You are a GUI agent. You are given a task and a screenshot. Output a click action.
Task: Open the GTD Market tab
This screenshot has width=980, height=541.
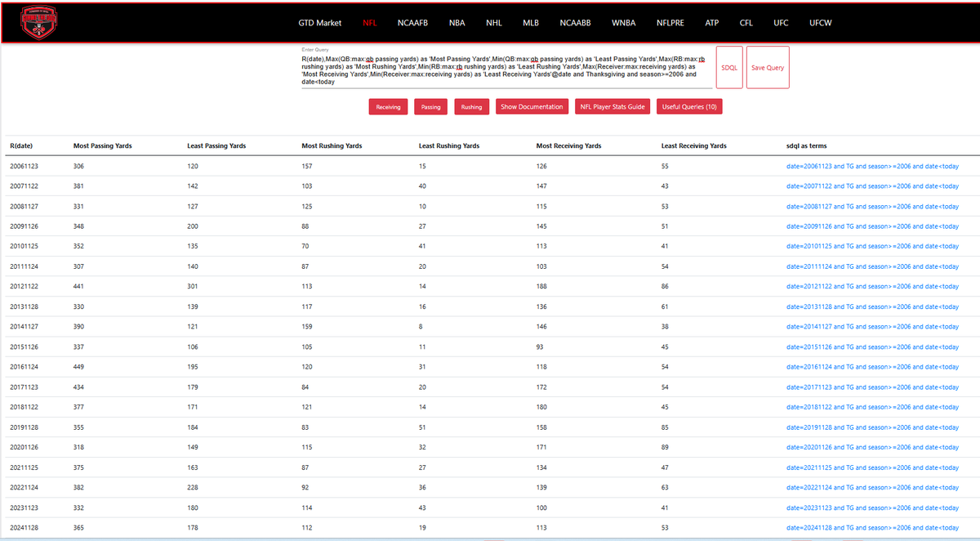[321, 23]
